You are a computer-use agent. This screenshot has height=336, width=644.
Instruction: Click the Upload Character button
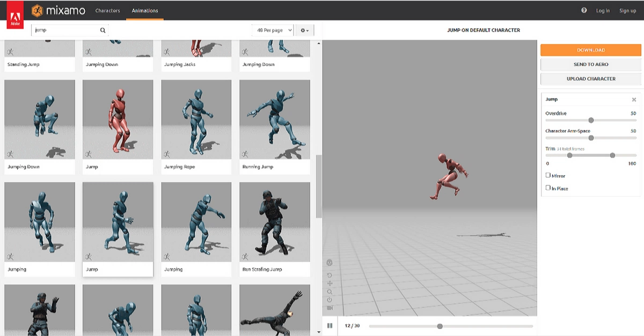(591, 79)
